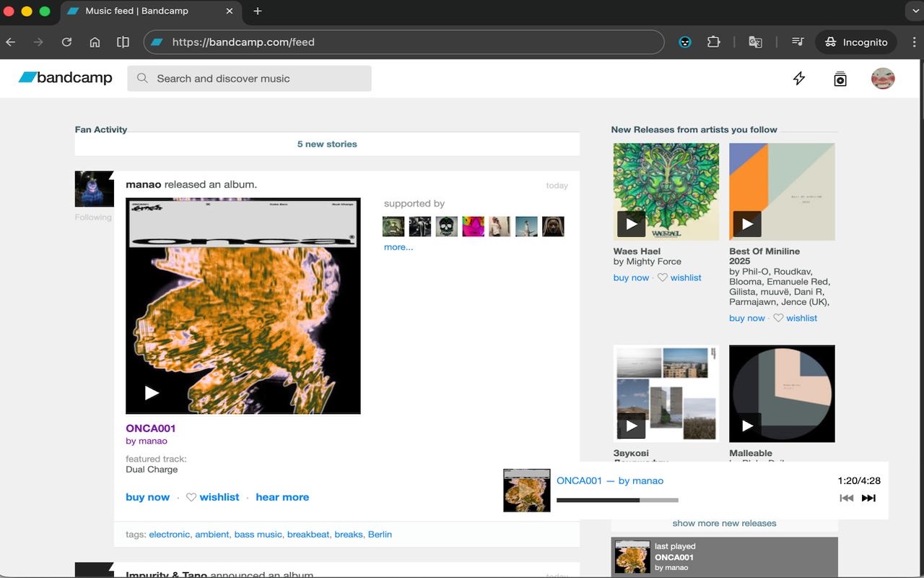
Task: Load the 5 new stories
Action: [327, 144]
